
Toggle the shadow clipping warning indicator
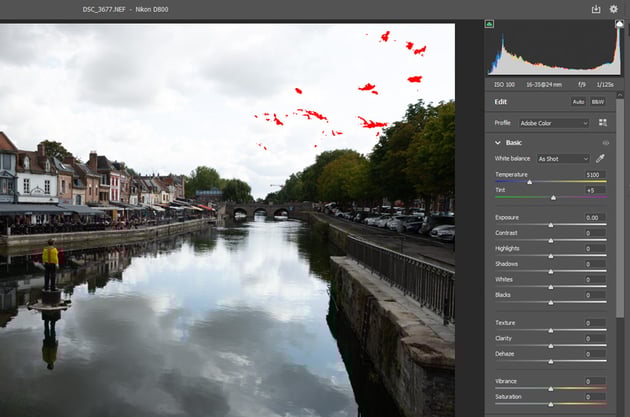click(490, 23)
